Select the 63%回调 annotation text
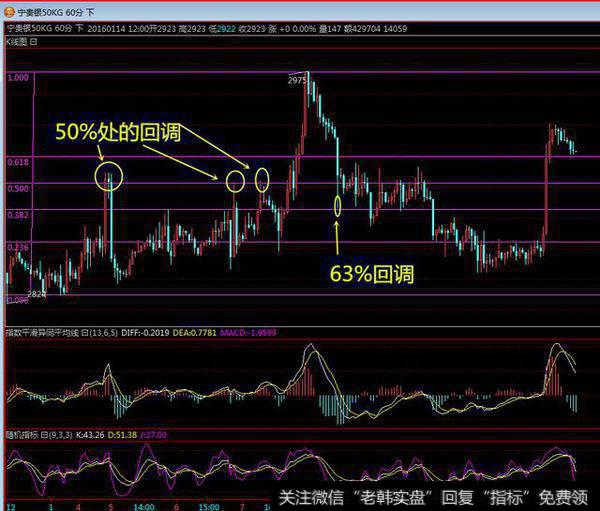This screenshot has height=511, width=600. [371, 272]
